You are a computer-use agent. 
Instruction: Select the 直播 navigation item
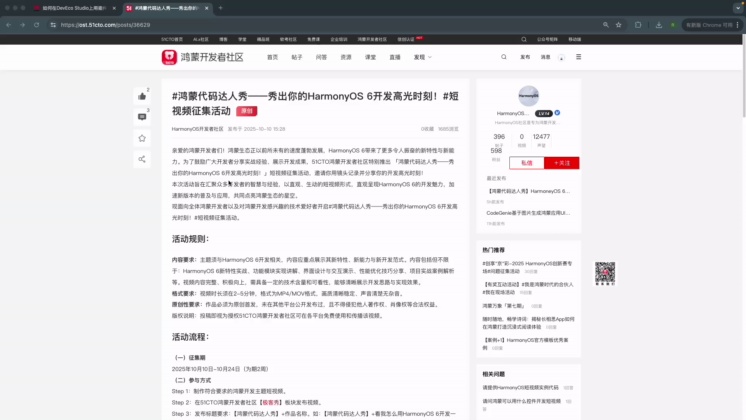coord(395,57)
